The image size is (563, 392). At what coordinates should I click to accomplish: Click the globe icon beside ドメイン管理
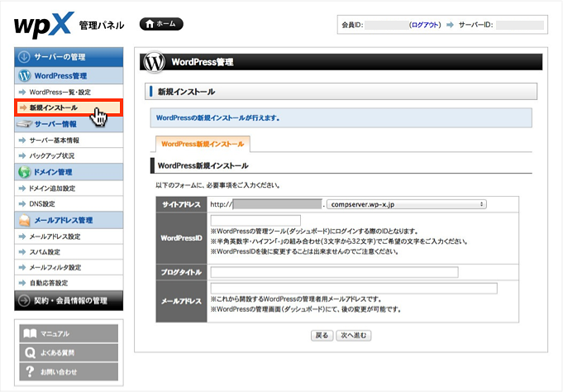[25, 172]
